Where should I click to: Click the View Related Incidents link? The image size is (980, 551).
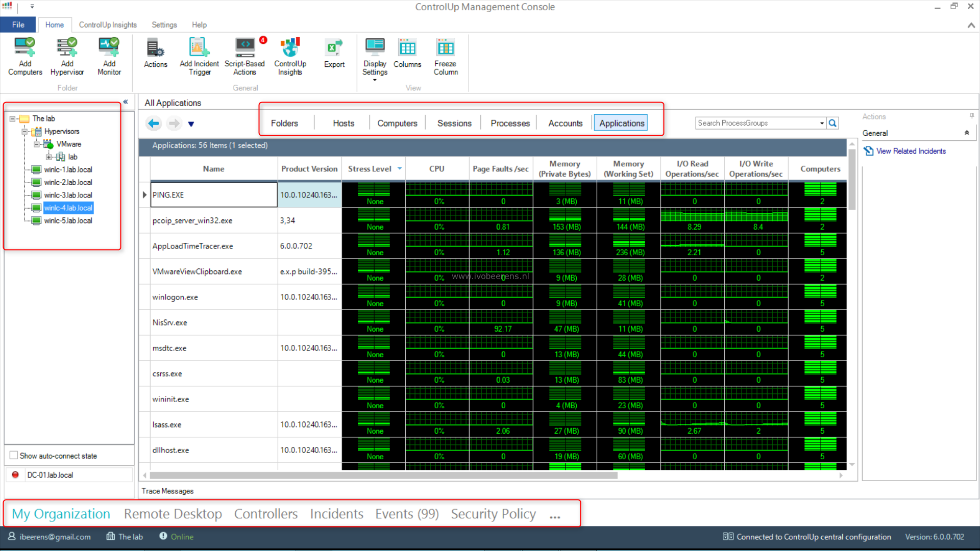tap(911, 151)
